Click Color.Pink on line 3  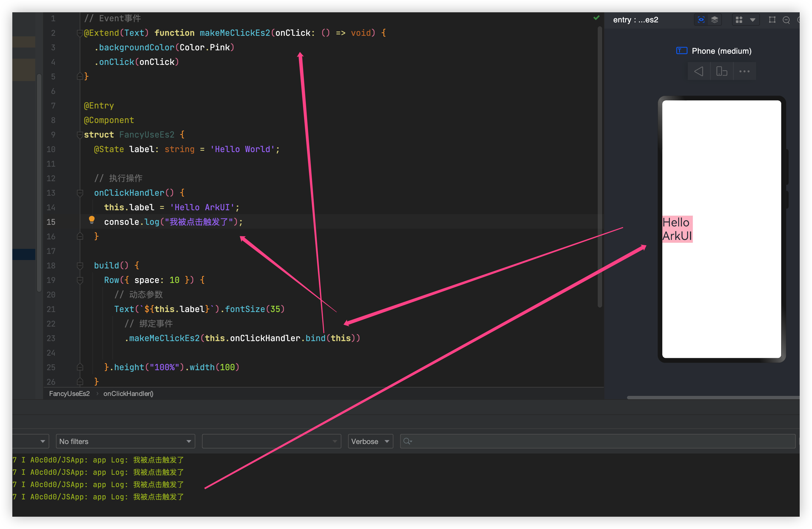pyautogui.click(x=205, y=47)
